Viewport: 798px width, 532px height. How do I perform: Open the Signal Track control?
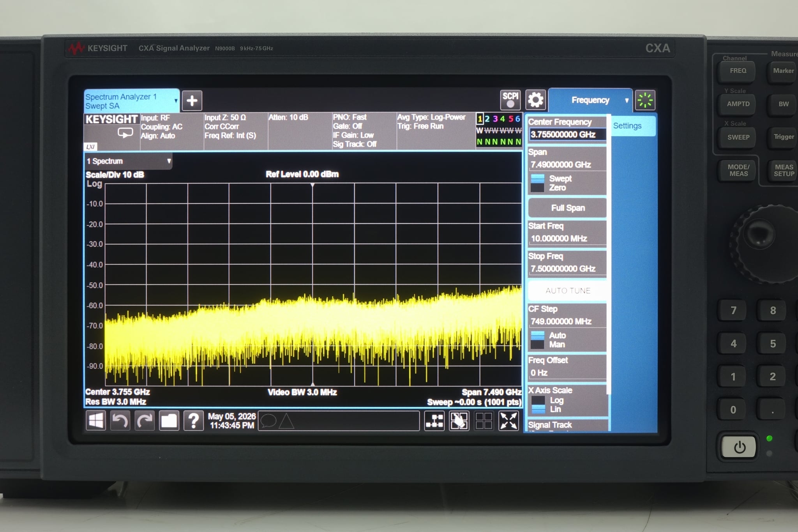568,425
